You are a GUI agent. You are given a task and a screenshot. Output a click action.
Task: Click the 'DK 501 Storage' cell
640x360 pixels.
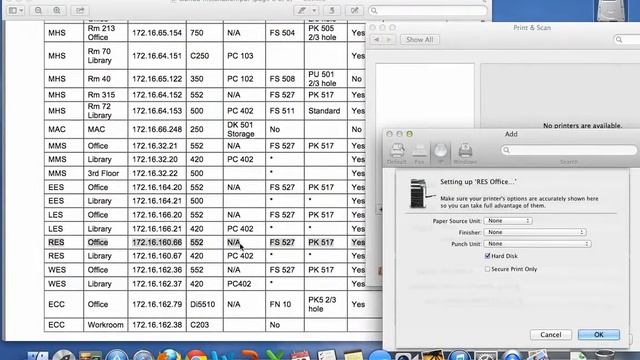[244, 129]
